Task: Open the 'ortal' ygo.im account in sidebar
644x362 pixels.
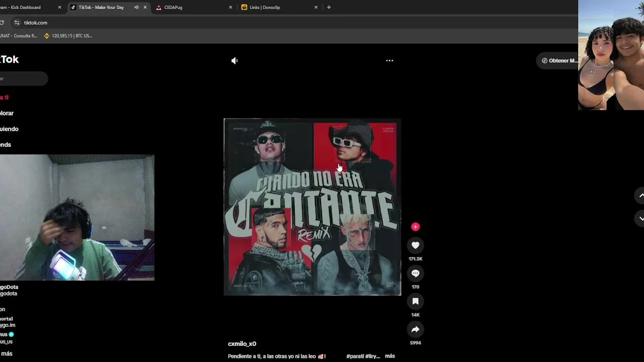Action: coord(8,322)
